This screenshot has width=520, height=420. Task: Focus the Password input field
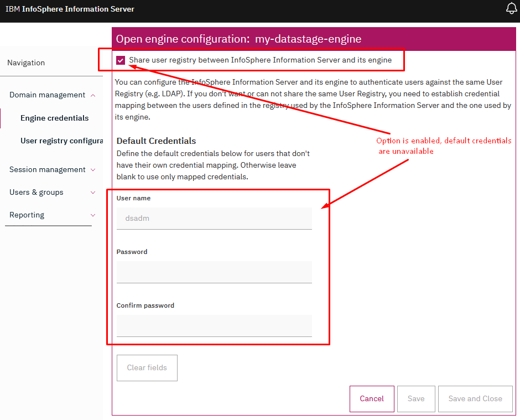click(214, 272)
